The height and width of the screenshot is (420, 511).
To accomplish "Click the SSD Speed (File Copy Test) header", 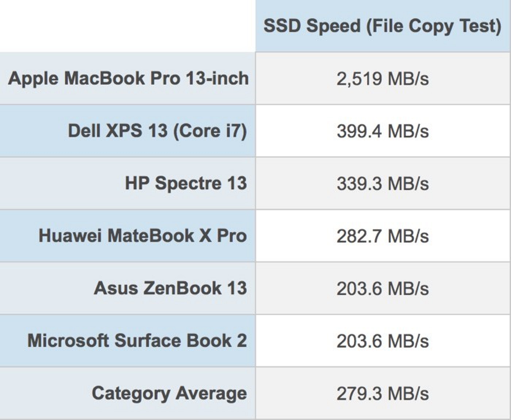I will 382,26.
